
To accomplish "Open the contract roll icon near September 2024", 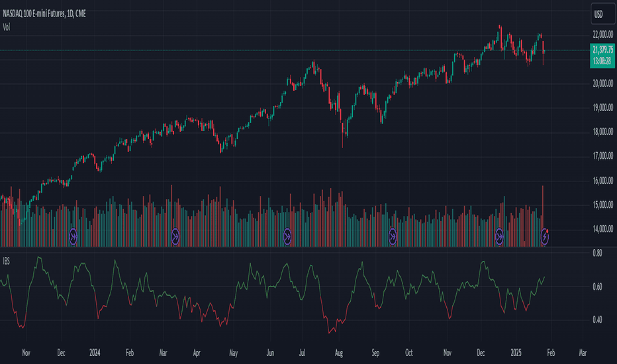I will (x=393, y=236).
